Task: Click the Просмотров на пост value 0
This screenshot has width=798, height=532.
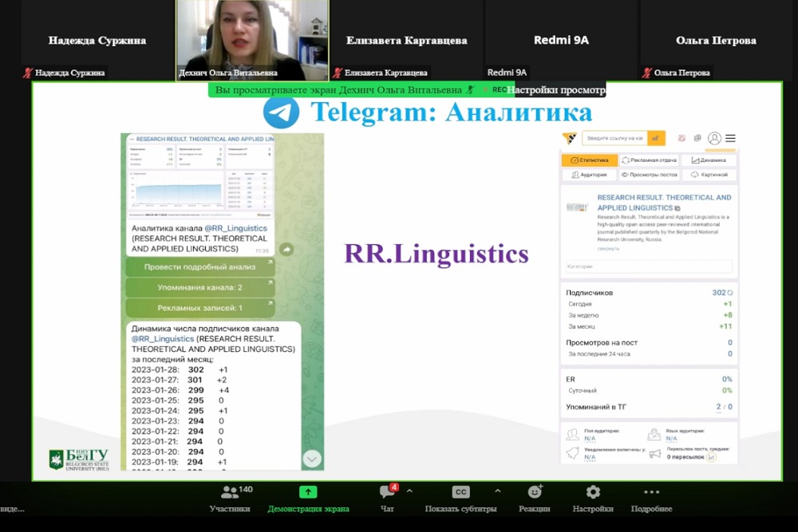Action: tap(730, 343)
